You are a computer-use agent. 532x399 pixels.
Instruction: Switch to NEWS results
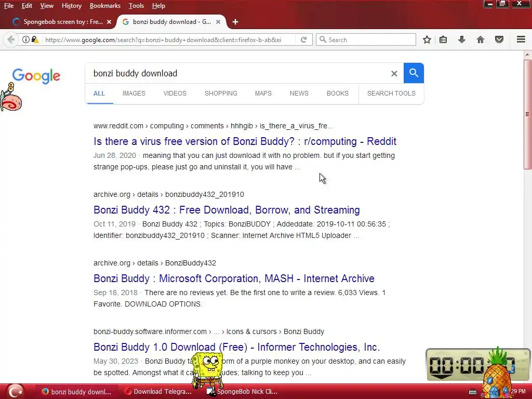click(x=299, y=94)
